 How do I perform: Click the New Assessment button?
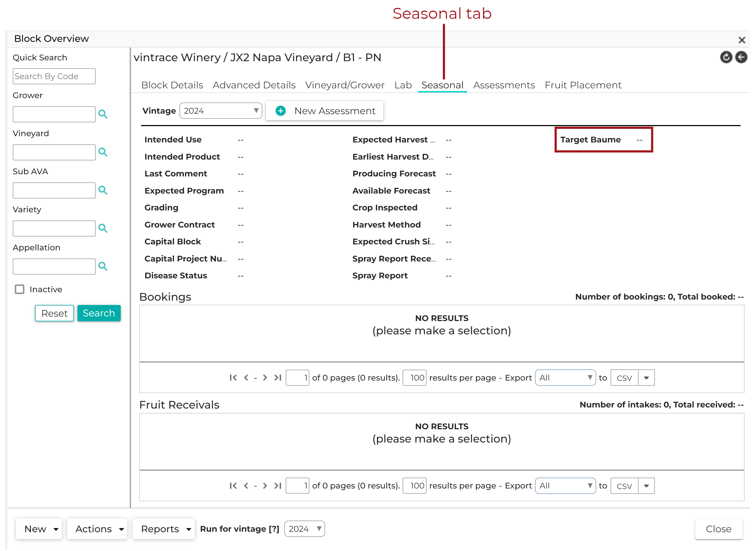325,111
